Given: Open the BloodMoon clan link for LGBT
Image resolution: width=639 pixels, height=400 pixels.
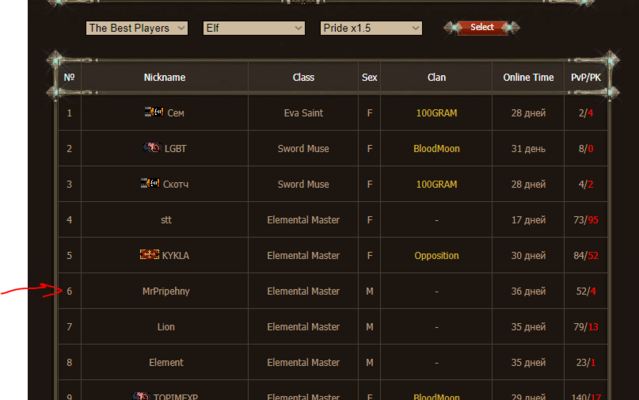Looking at the screenshot, I should tap(436, 149).
